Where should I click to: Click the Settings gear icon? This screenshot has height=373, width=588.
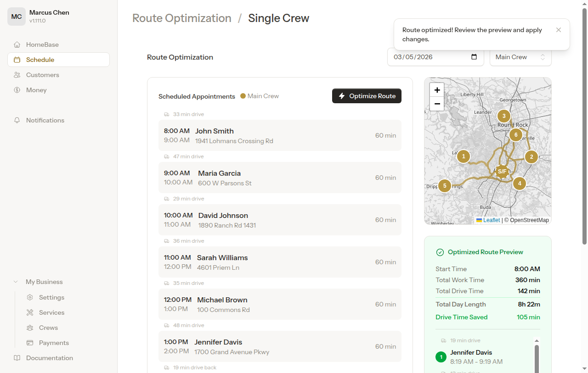pos(30,297)
